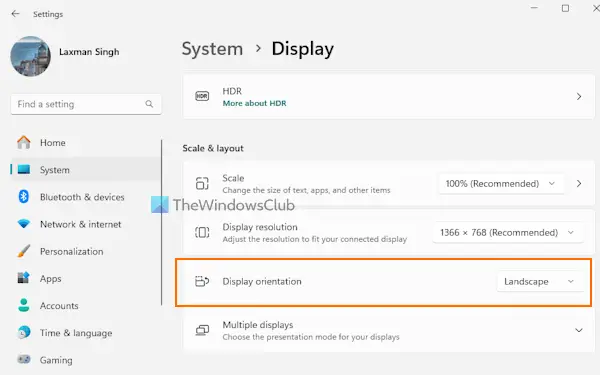
Task: Expand the Multiple displays section
Action: click(579, 330)
